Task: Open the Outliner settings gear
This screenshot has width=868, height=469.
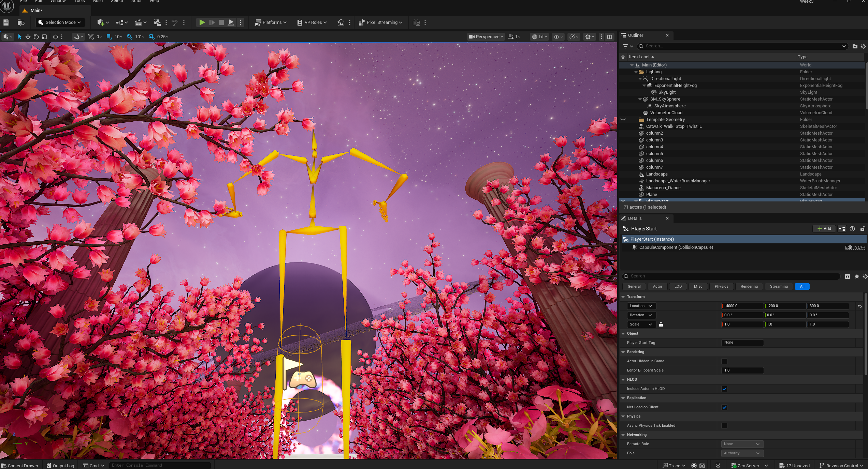Action: coord(863,46)
